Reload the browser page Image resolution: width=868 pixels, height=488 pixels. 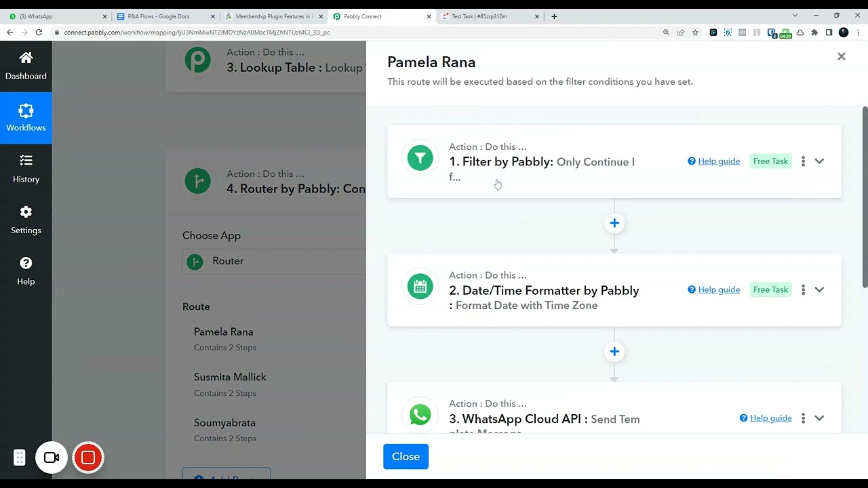point(39,32)
